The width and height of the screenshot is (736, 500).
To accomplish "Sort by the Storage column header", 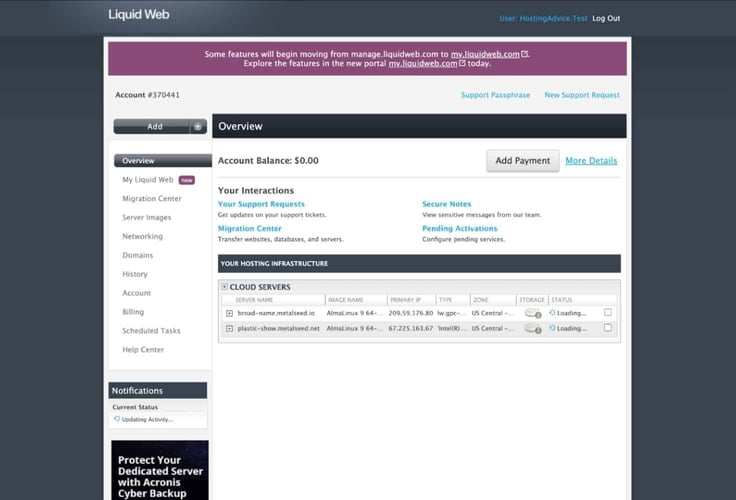I will 532,300.
